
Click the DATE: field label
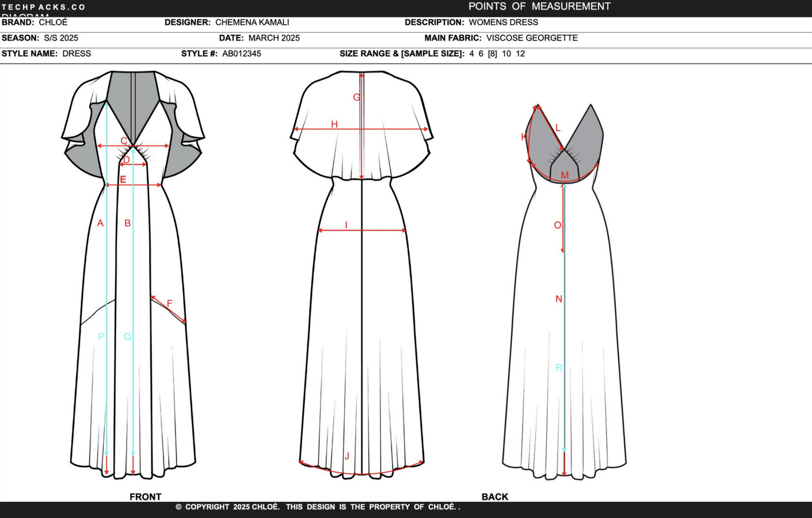pyautogui.click(x=231, y=38)
